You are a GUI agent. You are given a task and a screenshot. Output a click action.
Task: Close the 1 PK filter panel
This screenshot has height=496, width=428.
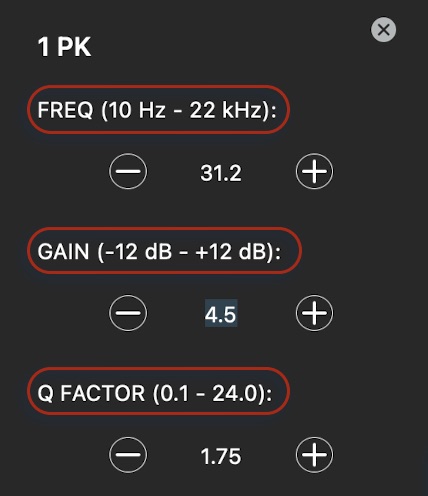point(384,30)
